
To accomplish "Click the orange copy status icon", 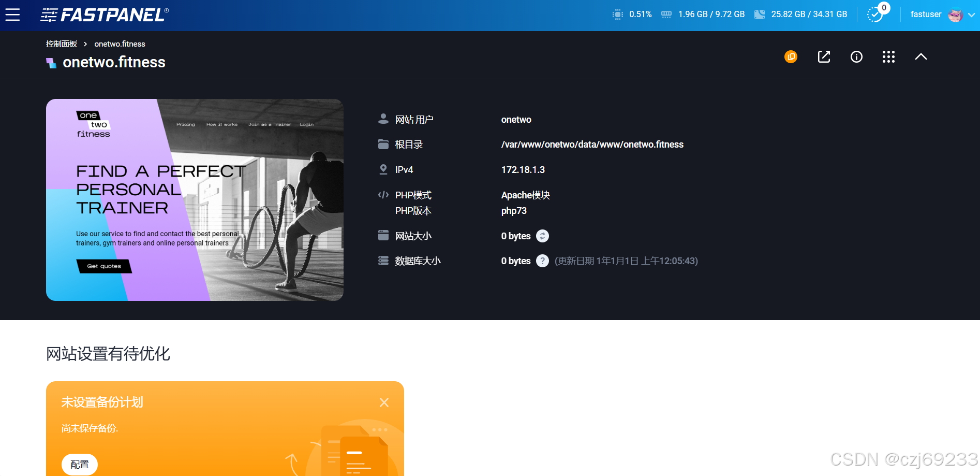I will (791, 56).
